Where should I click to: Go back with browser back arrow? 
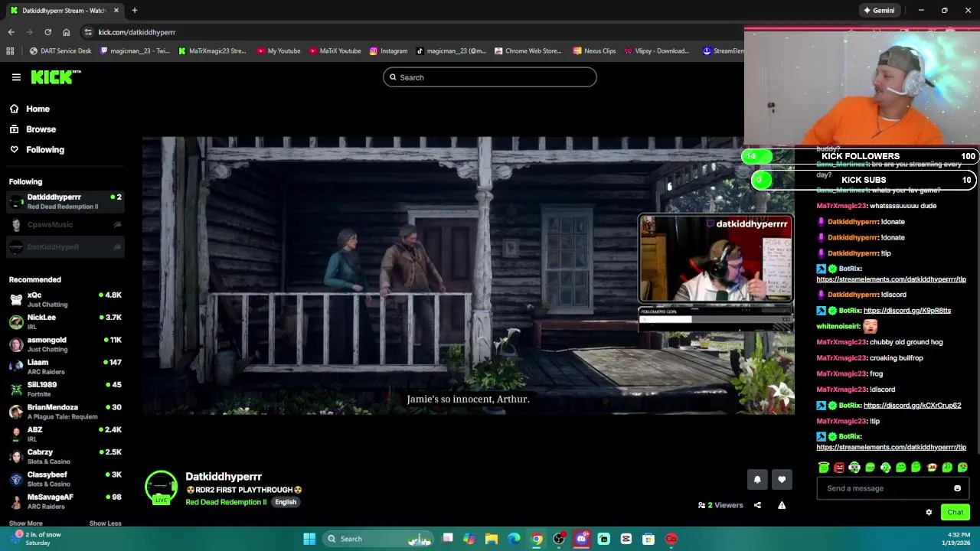(x=11, y=32)
